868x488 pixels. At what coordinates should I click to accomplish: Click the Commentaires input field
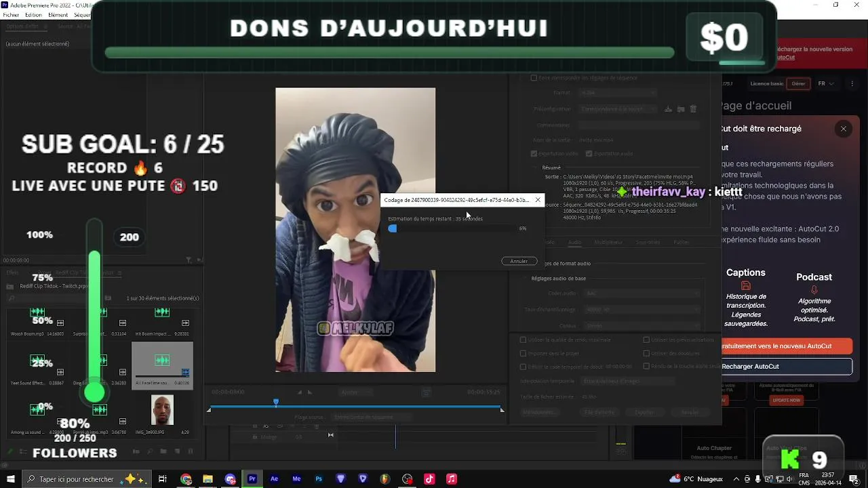pyautogui.click(x=637, y=125)
